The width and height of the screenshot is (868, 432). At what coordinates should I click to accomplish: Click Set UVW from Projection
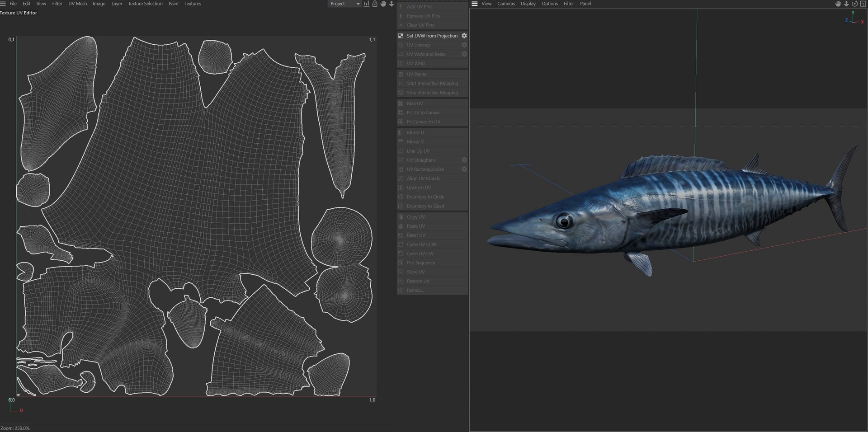click(432, 36)
